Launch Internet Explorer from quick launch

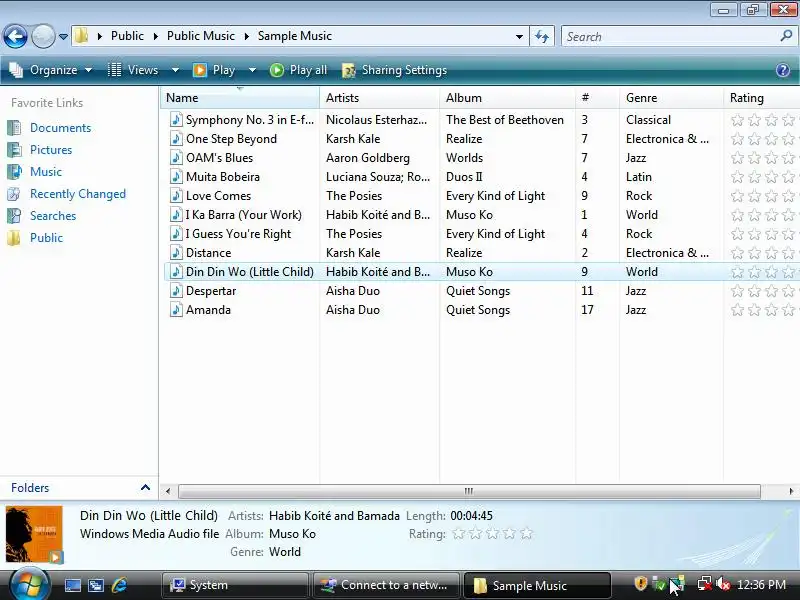(119, 585)
